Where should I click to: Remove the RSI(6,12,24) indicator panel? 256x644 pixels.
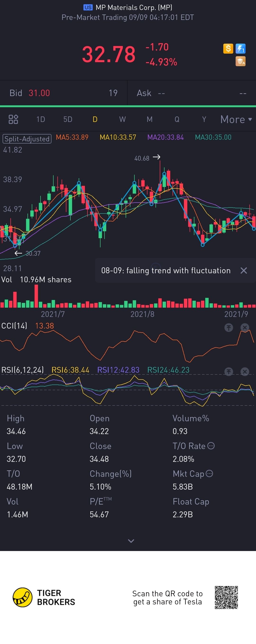pos(245,372)
